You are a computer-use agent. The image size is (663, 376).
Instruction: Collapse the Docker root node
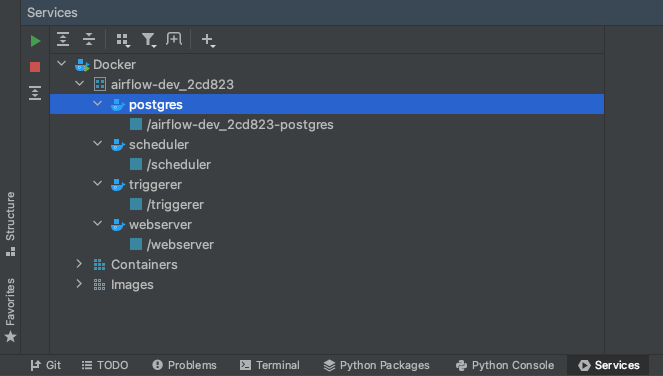(62, 64)
